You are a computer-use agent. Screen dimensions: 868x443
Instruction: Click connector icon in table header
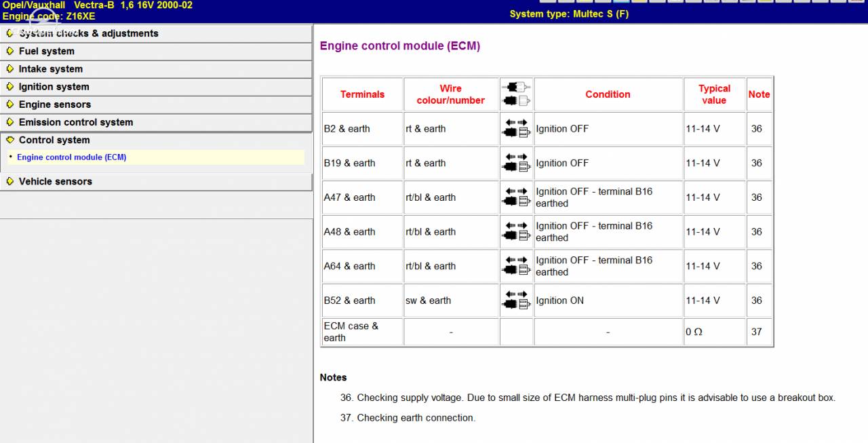coord(516,94)
